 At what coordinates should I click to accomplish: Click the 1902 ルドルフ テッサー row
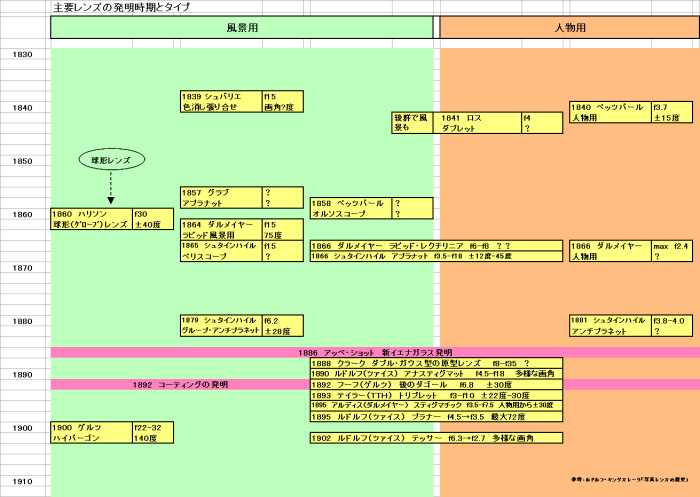tap(436, 438)
